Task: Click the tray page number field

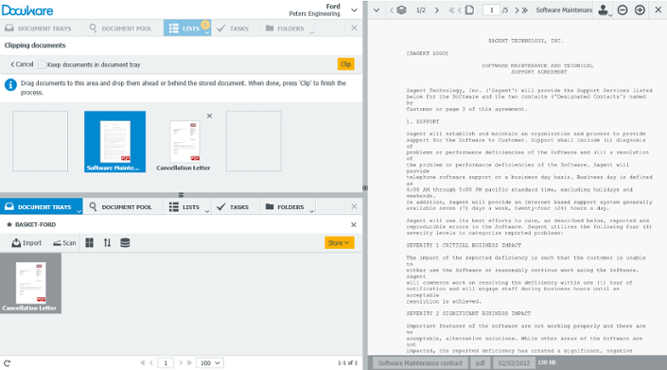Action: [165, 363]
